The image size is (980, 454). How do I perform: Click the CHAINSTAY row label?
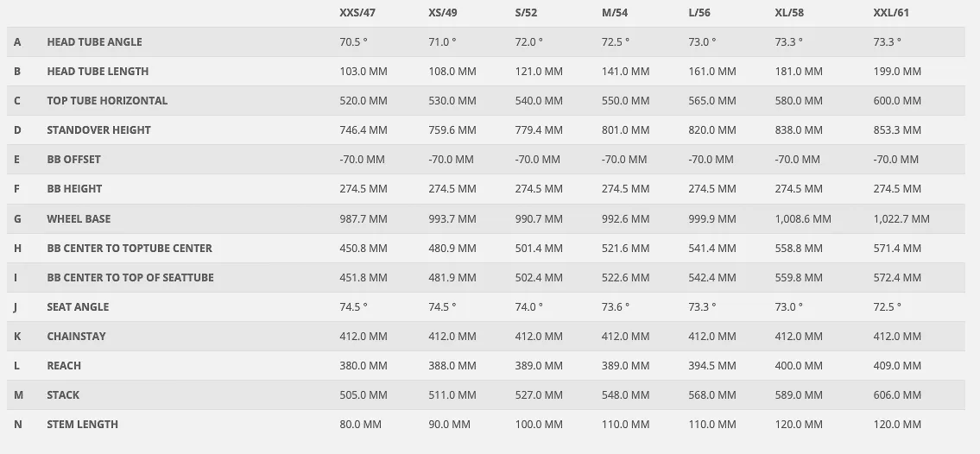click(x=76, y=337)
